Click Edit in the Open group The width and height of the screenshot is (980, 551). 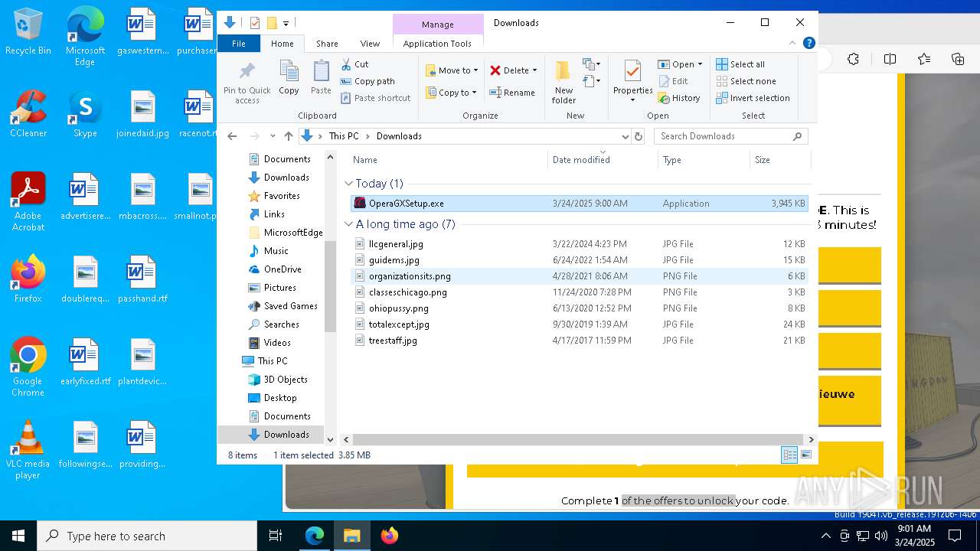673,81
